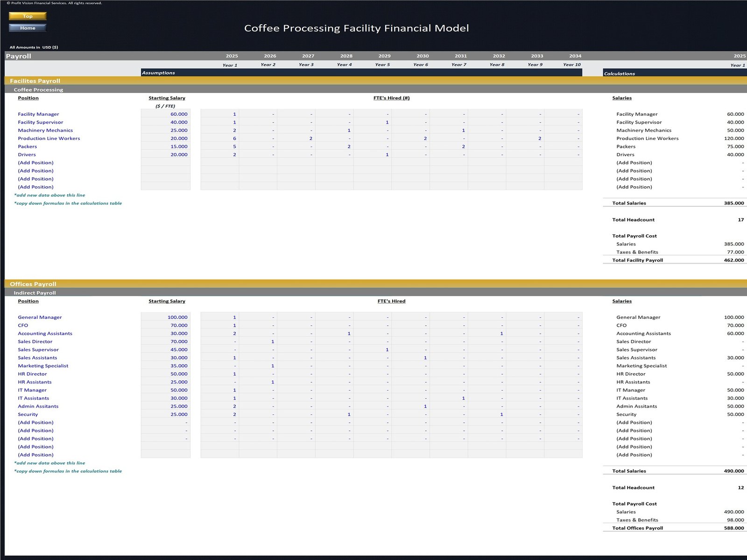Screen dimensions: 747x560
Task: Click the Calculations header bar
Action: coord(675,73)
